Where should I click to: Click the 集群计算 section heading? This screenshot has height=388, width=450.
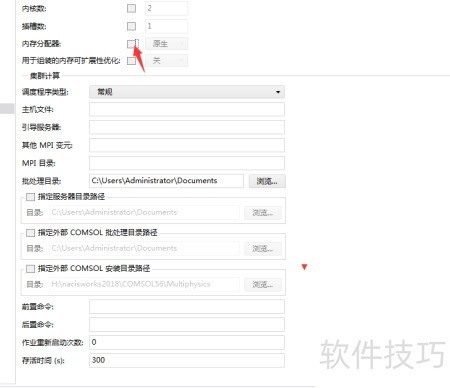(x=45, y=76)
